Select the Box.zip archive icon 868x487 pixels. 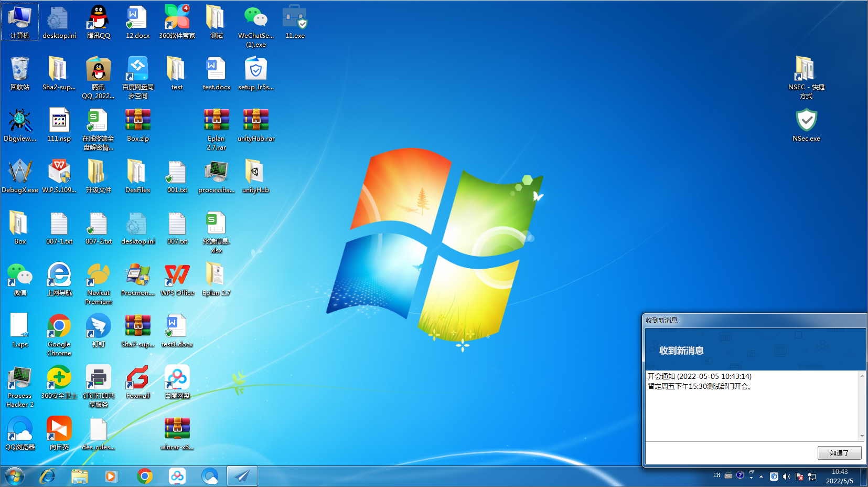pyautogui.click(x=137, y=125)
